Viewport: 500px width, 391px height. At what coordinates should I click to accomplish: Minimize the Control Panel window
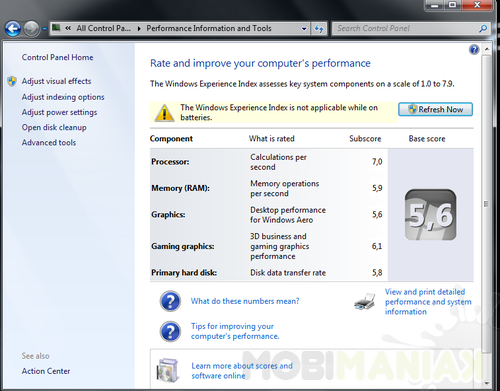(x=434, y=5)
